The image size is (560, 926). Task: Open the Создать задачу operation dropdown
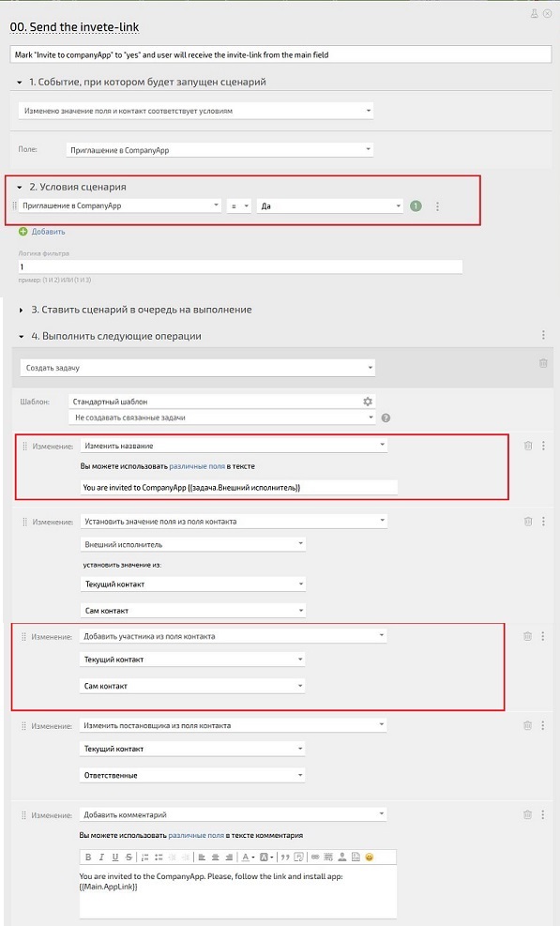197,368
